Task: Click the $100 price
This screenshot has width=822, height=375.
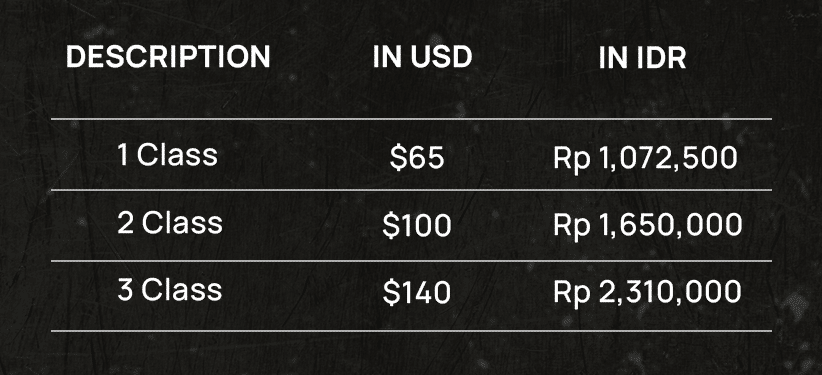Action: [x=417, y=226]
